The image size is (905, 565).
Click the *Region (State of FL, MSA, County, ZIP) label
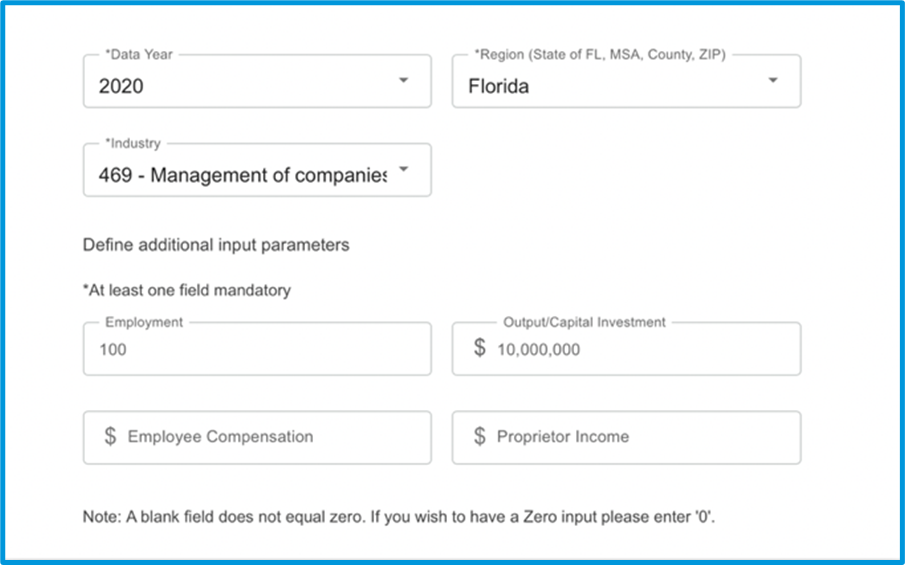pyautogui.click(x=600, y=55)
